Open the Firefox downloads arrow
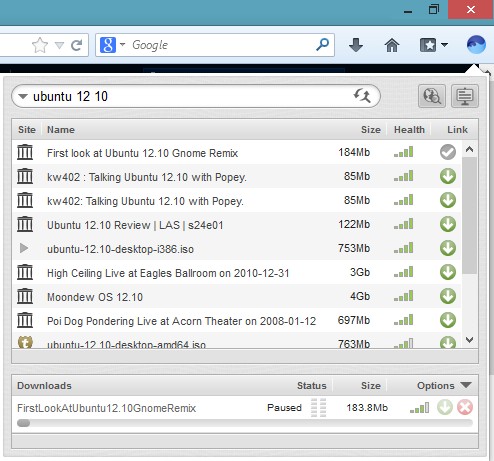Screen dimensions: 494x461 point(356,45)
